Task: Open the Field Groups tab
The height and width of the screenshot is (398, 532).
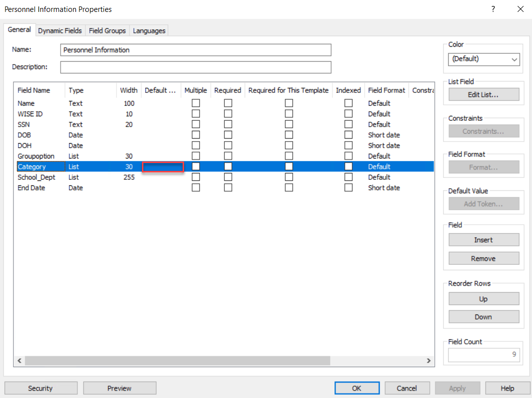Action: (x=107, y=31)
